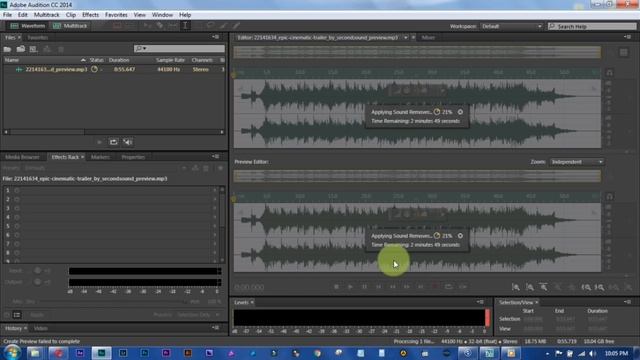Click Fast Forward in the transport controls

407,287
